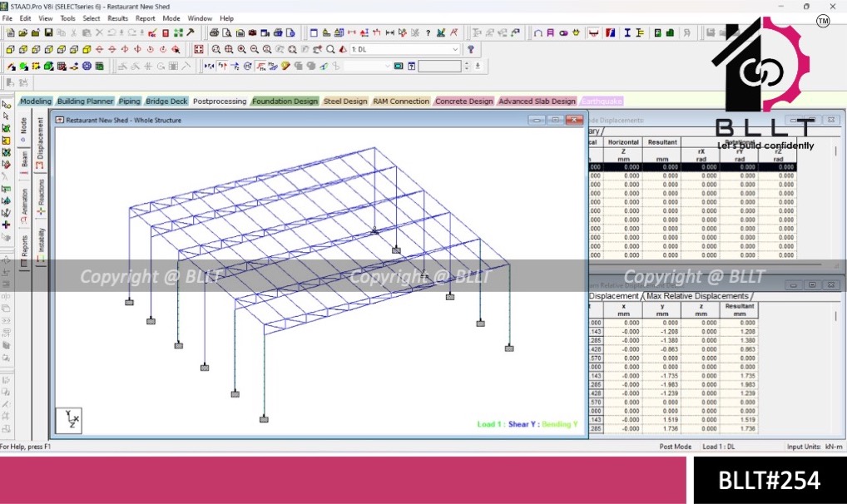Click the plus cross icon on left toolbar

click(x=6, y=225)
